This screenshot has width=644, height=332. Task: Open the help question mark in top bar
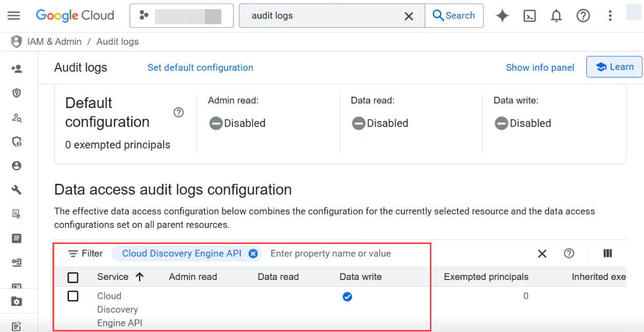pos(583,16)
